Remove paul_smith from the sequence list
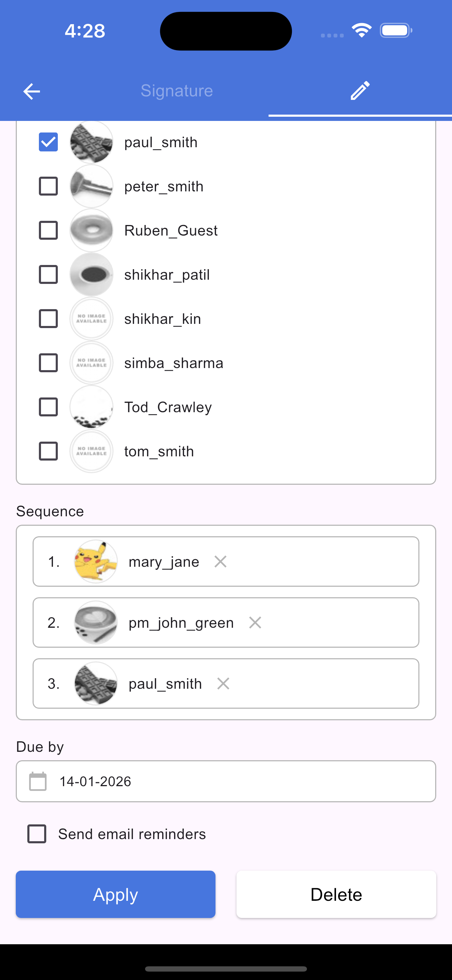 tap(223, 683)
